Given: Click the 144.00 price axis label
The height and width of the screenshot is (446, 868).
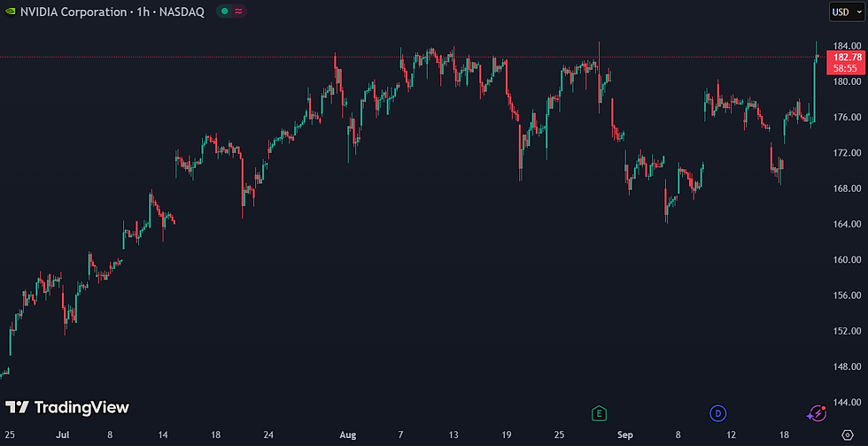Looking at the screenshot, I should coord(848,403).
